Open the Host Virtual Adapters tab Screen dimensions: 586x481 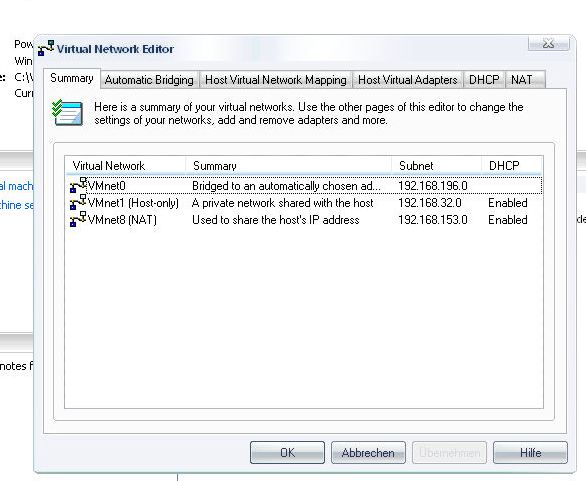click(407, 80)
